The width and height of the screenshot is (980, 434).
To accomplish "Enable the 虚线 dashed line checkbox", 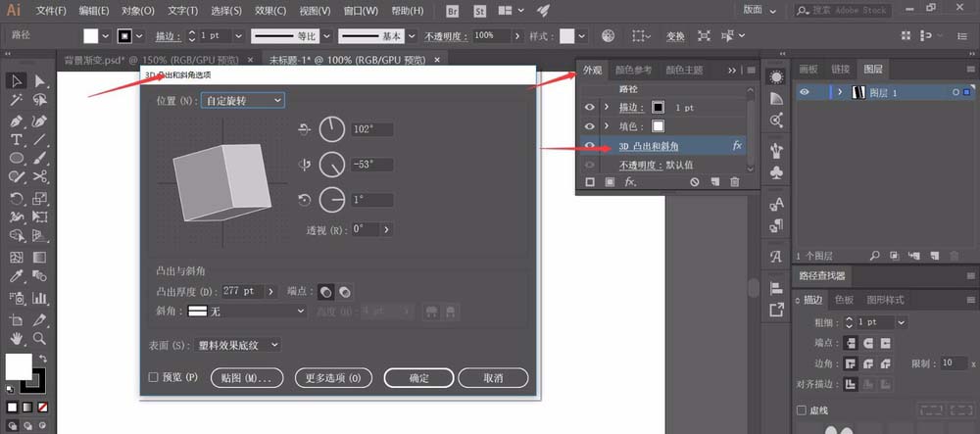I will click(802, 410).
